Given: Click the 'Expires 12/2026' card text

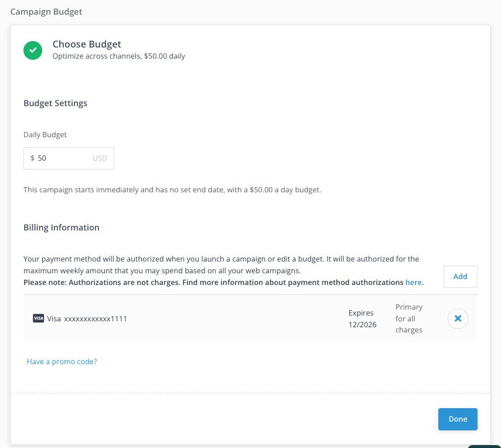Looking at the screenshot, I should click(x=362, y=319).
